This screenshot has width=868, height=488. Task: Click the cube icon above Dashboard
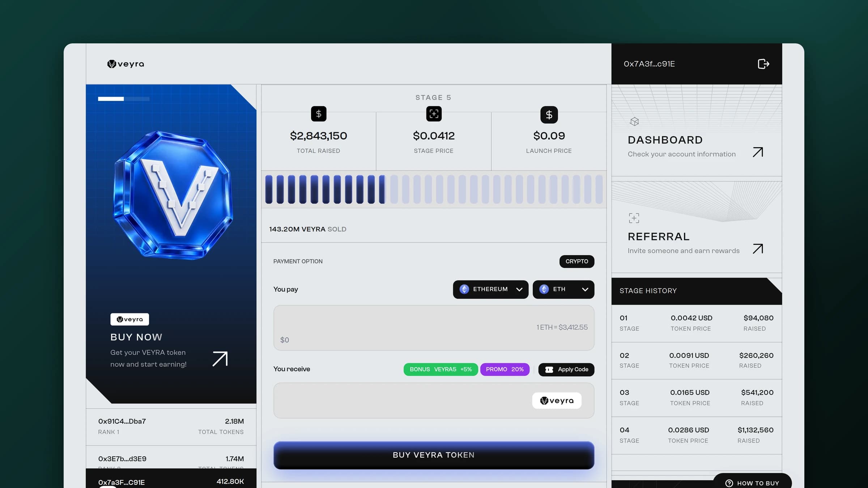634,121
